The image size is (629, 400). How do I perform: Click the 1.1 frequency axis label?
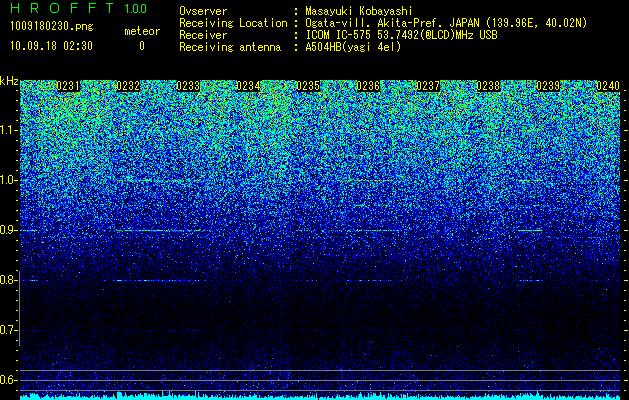click(8, 130)
